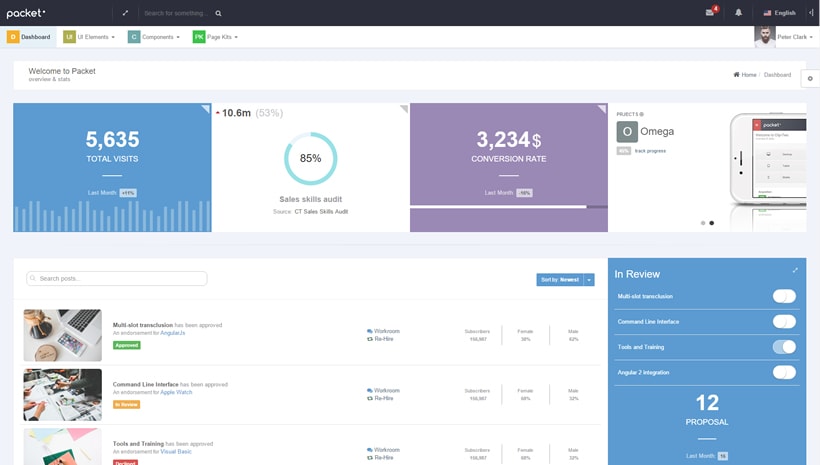Open the Page Kits menu
The width and height of the screenshot is (820, 465).
[x=215, y=37]
